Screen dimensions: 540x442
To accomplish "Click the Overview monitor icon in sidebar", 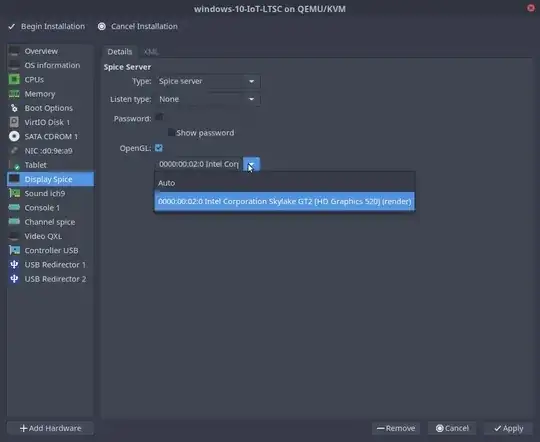I will coord(14,51).
